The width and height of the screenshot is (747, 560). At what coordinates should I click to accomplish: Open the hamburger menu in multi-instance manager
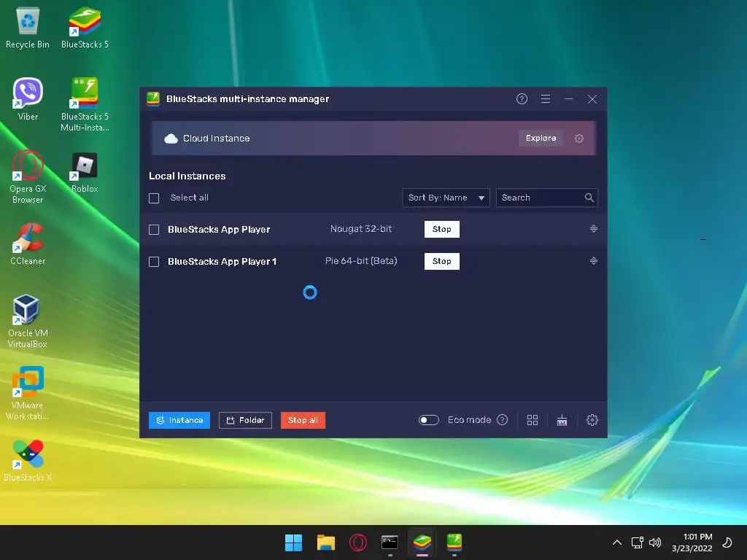click(546, 99)
